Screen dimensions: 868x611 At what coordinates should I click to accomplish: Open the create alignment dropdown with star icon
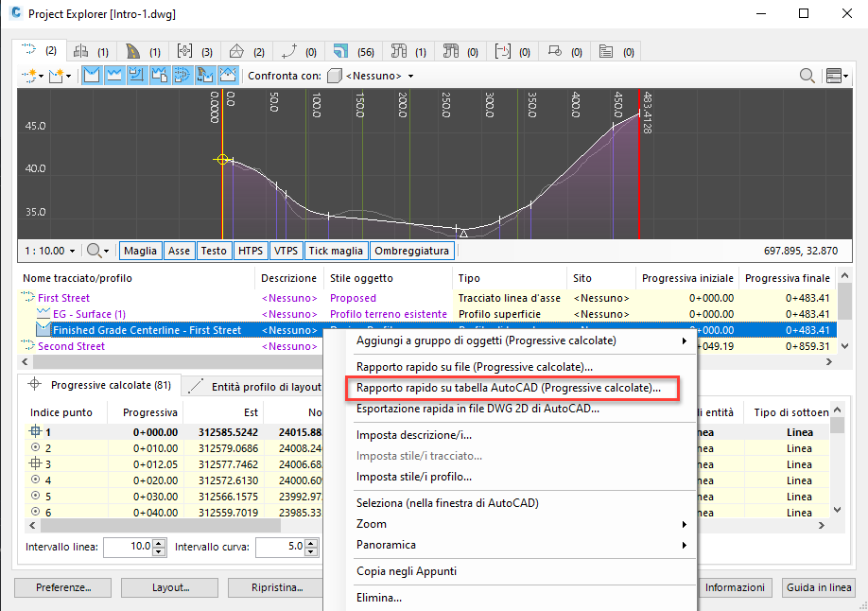32,76
